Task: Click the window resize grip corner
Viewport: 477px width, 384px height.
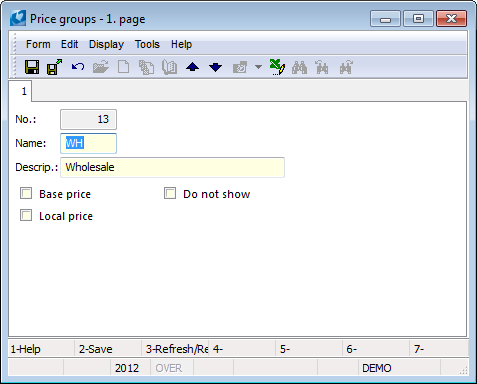Action: pyautogui.click(x=464, y=371)
